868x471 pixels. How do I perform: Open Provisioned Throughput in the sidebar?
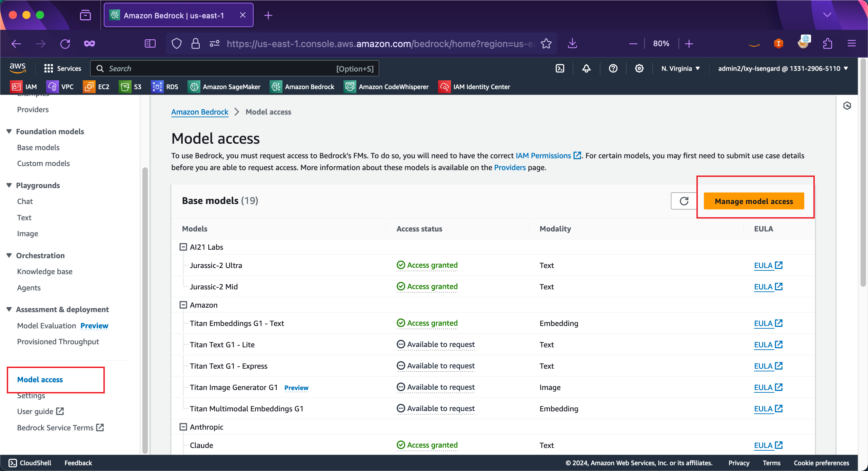58,342
